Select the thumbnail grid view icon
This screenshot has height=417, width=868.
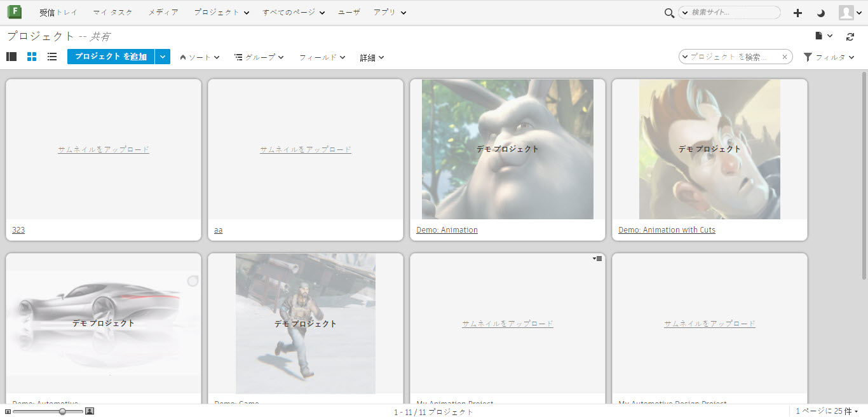click(x=31, y=57)
